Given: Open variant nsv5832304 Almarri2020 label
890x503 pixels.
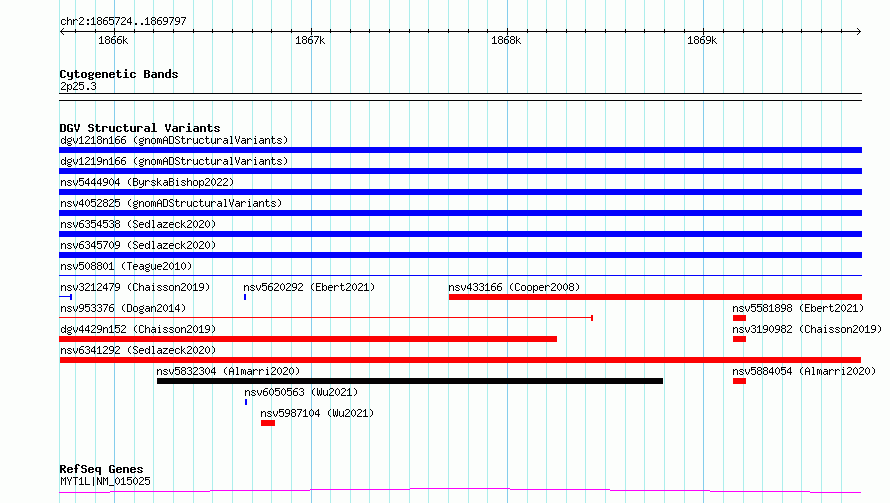Looking at the screenshot, I should (x=228, y=371).
